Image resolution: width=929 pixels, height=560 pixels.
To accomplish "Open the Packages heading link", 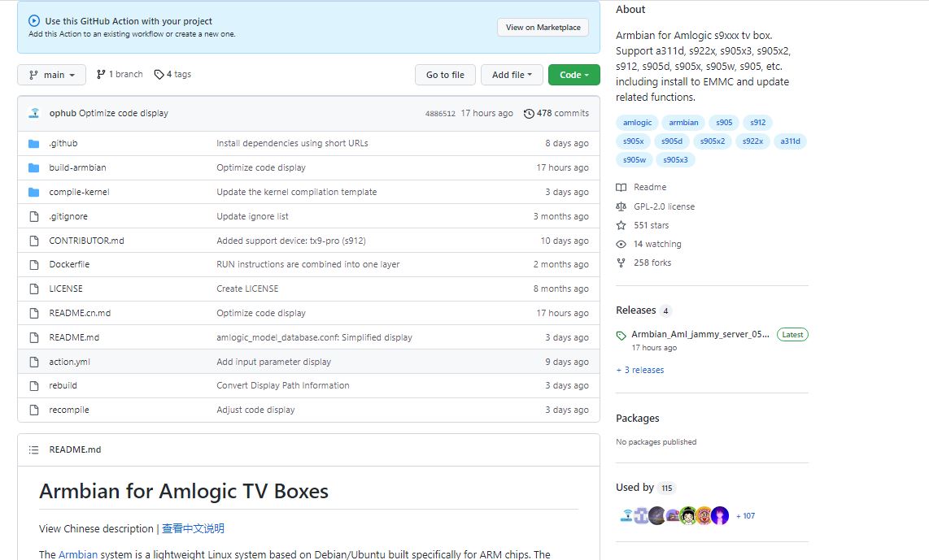I will point(638,418).
